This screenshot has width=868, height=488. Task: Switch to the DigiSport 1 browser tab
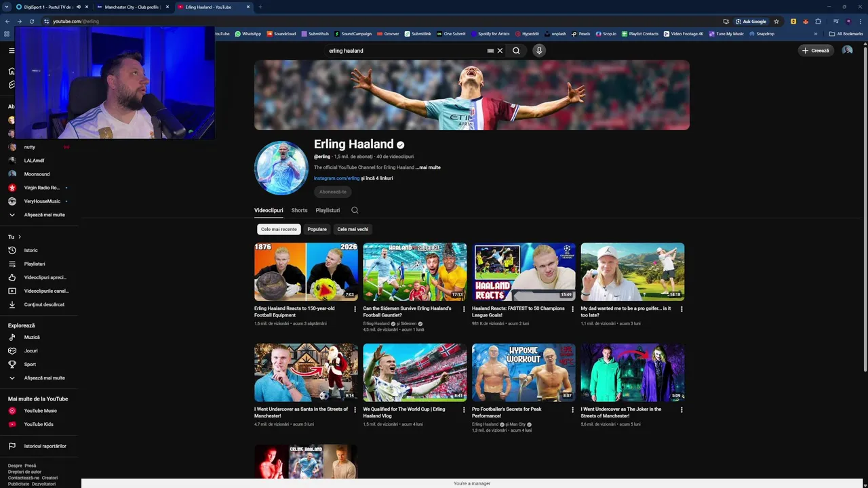47,7
